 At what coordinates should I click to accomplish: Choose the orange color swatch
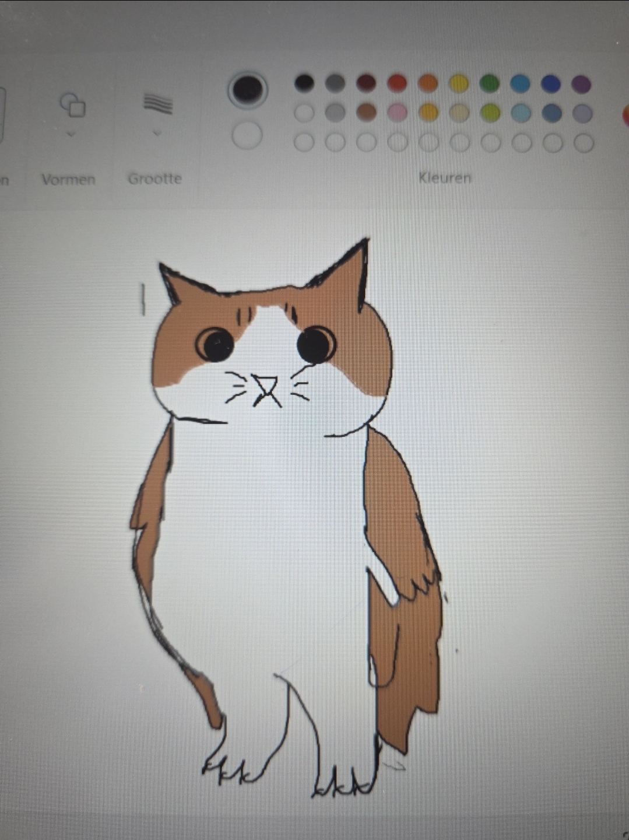point(428,83)
